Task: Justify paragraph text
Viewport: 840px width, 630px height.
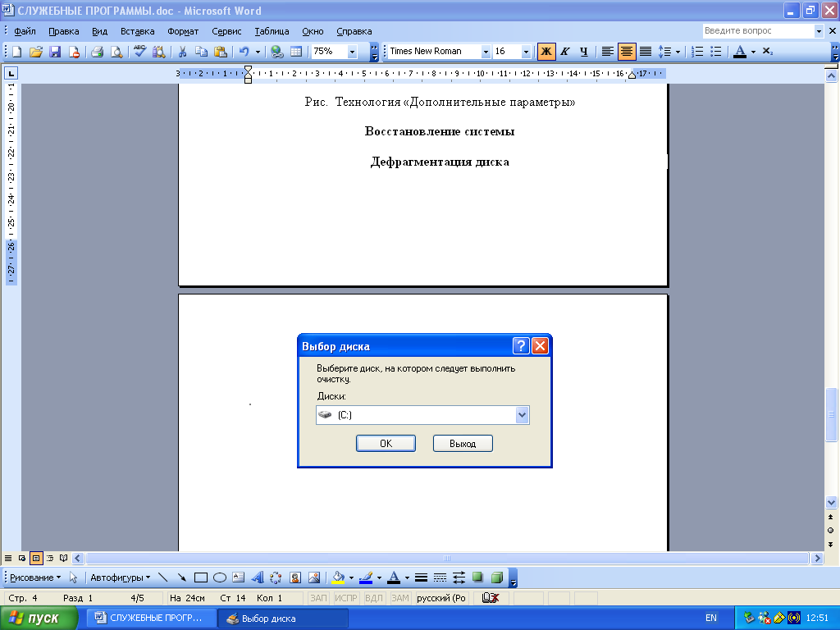Action: (646, 52)
